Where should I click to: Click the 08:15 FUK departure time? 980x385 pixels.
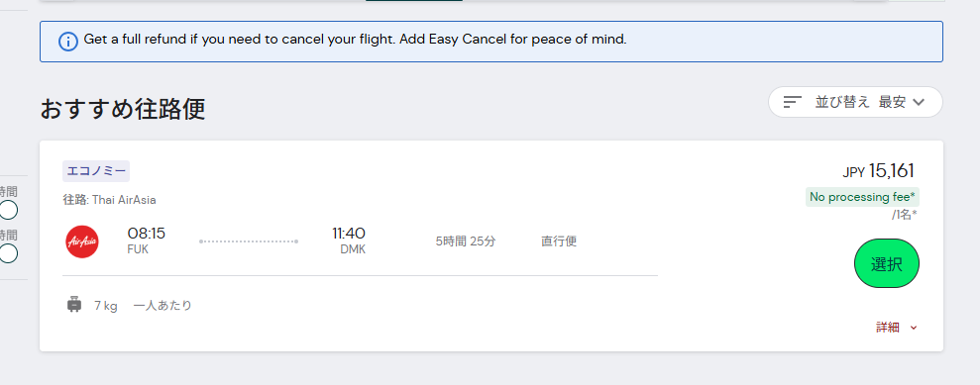point(147,241)
